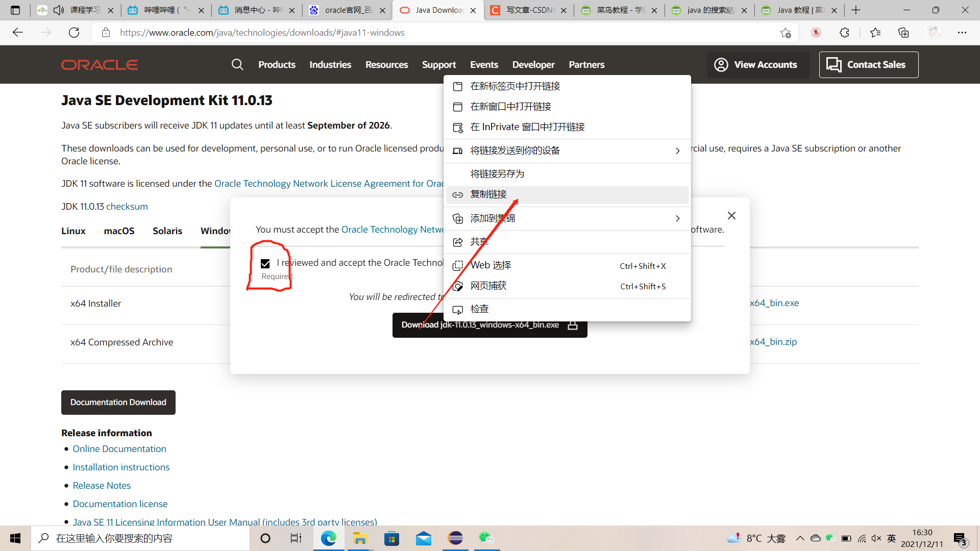Screen dimensions: 980x551
Task: Open the Oracle search magnifier icon
Action: pos(237,64)
